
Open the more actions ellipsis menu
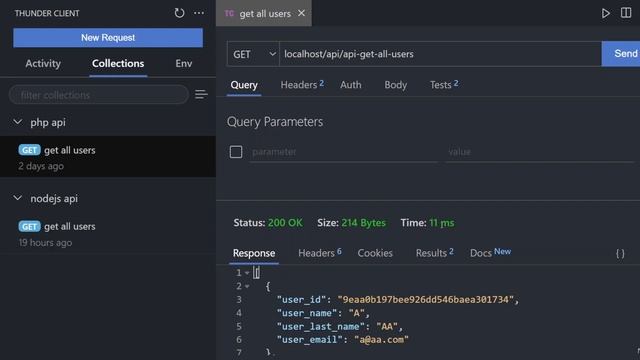click(199, 13)
